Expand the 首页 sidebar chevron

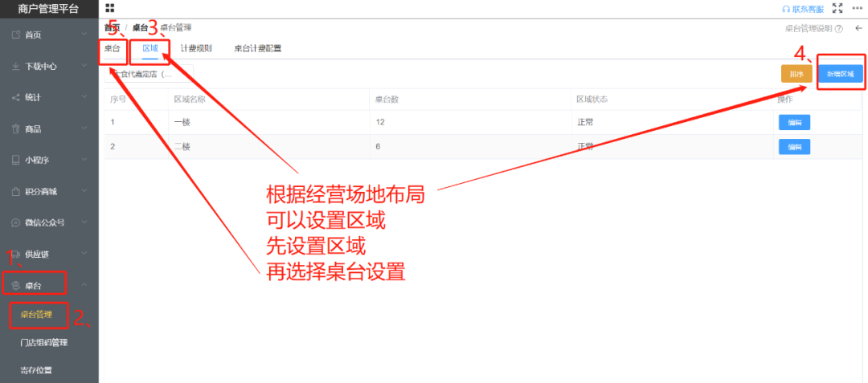pos(84,35)
